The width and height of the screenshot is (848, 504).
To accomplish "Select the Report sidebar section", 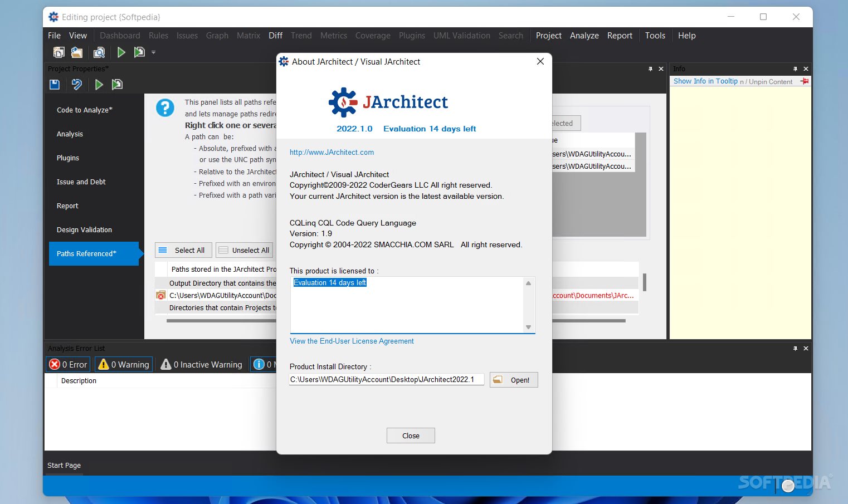I will click(94, 206).
